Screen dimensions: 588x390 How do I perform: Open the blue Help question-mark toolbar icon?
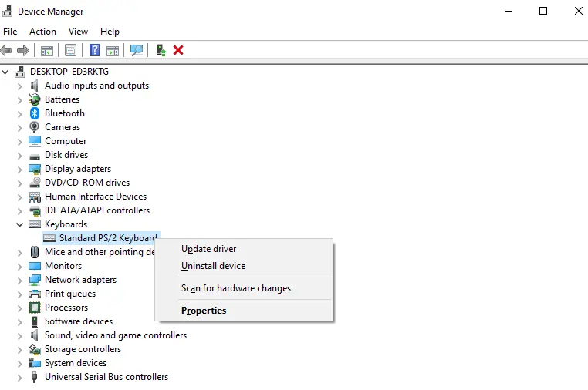coord(94,50)
